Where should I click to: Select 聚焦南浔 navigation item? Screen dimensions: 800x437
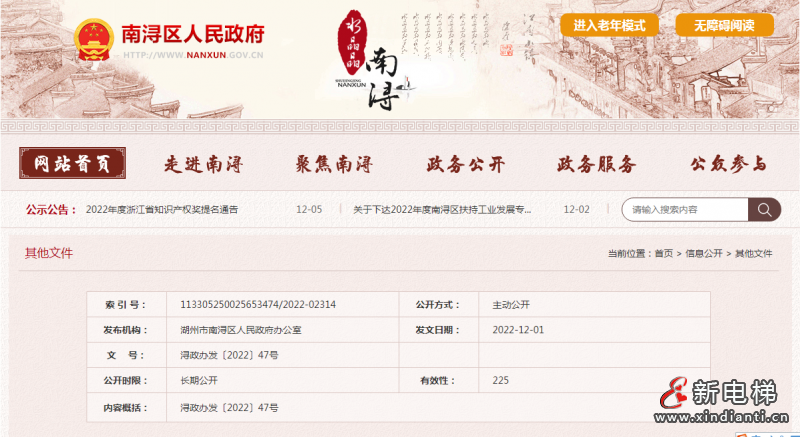[x=334, y=165]
